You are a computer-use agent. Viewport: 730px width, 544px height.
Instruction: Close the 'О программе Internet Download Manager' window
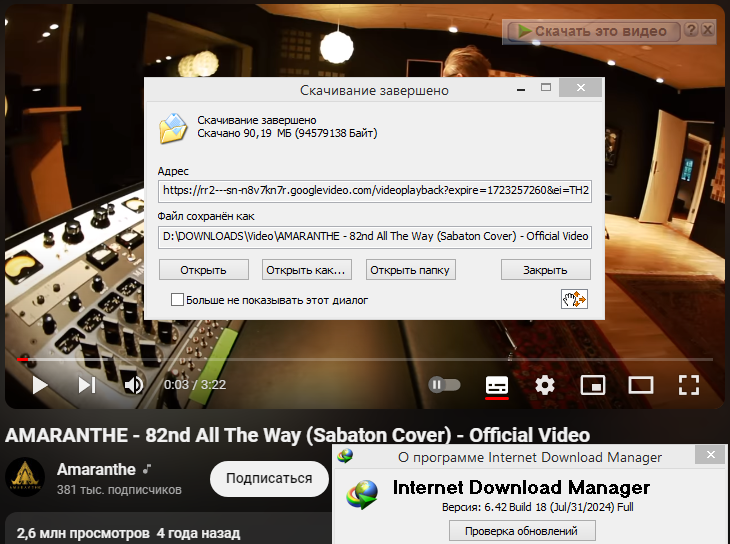[x=710, y=455]
